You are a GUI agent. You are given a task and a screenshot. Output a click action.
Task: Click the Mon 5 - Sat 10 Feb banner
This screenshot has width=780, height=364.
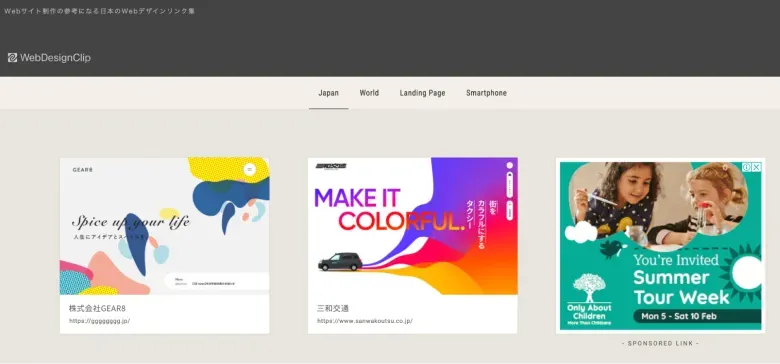click(x=697, y=316)
